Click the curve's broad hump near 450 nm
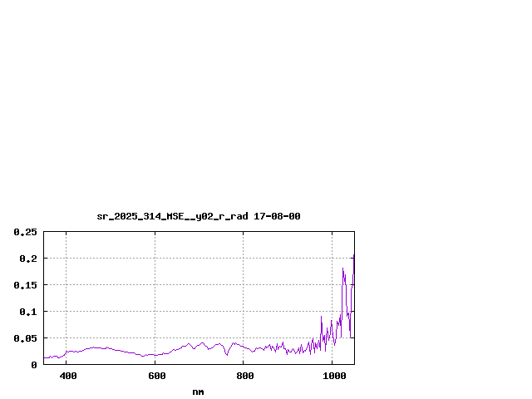The width and height of the screenshot is (532, 399). (x=94, y=347)
